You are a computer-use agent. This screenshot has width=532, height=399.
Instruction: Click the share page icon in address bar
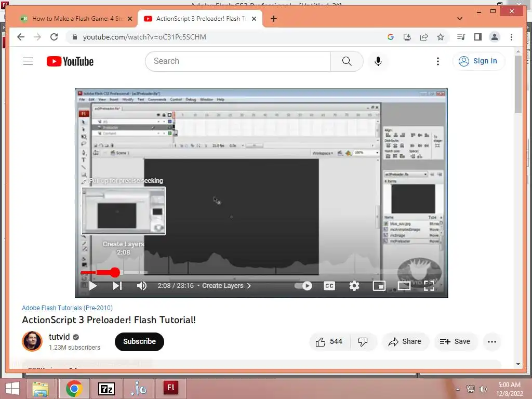(424, 37)
